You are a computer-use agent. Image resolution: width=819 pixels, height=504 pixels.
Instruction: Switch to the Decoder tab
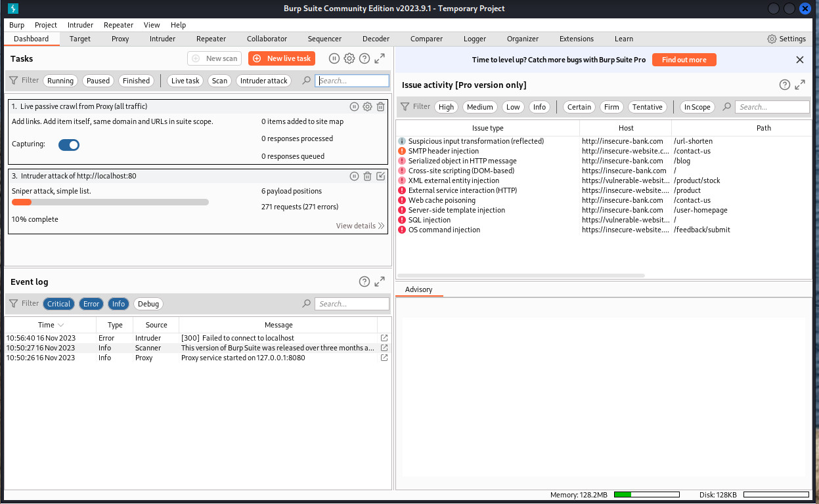(x=376, y=39)
